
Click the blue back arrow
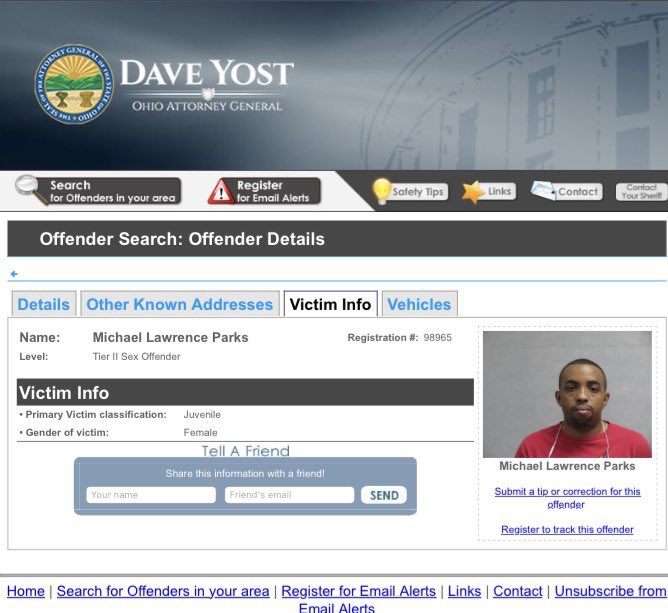(x=14, y=274)
